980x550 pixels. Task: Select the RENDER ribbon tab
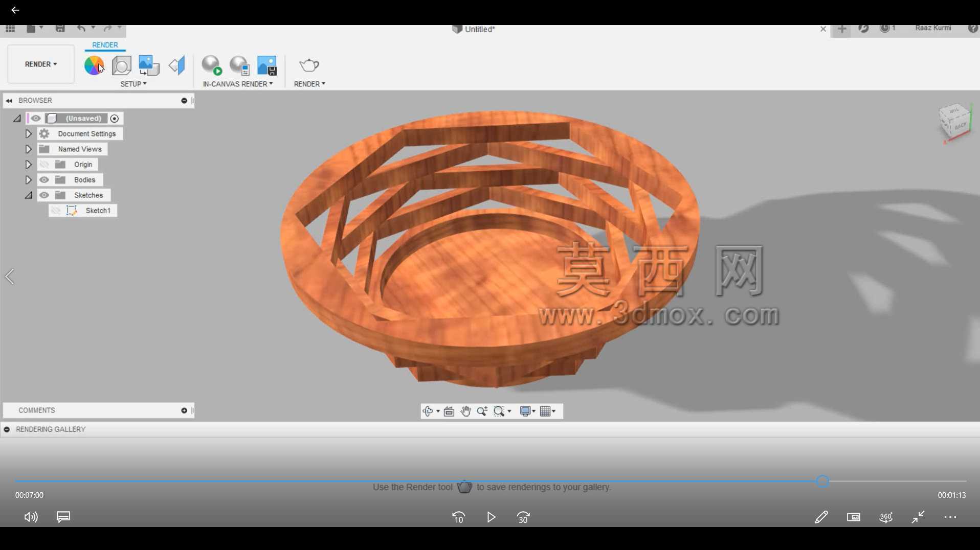coord(105,45)
